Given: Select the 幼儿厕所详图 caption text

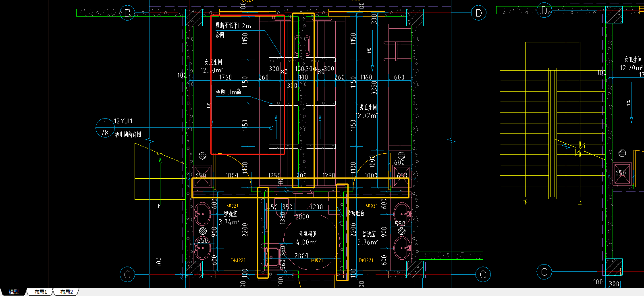Looking at the screenshot, I should [x=128, y=134].
